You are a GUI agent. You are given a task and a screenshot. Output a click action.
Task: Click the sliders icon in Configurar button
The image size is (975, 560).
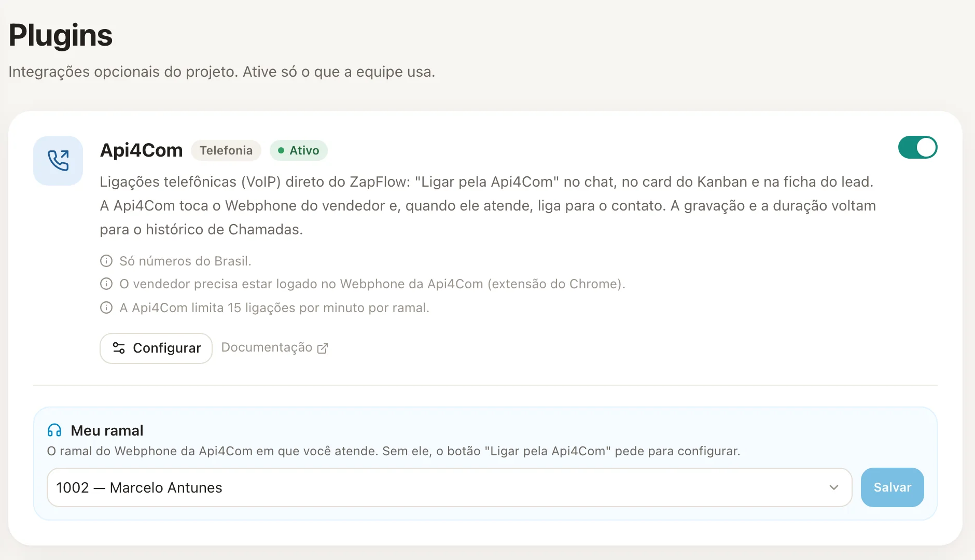point(119,348)
